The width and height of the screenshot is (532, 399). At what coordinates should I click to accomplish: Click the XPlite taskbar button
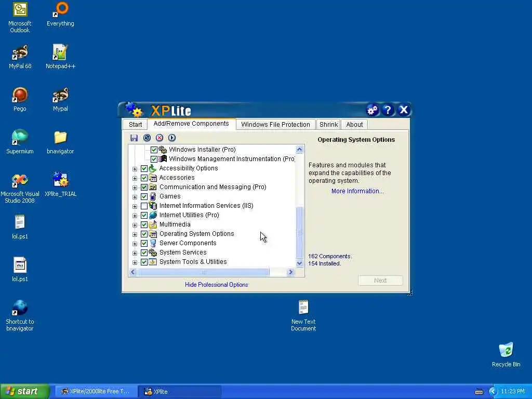click(x=180, y=392)
